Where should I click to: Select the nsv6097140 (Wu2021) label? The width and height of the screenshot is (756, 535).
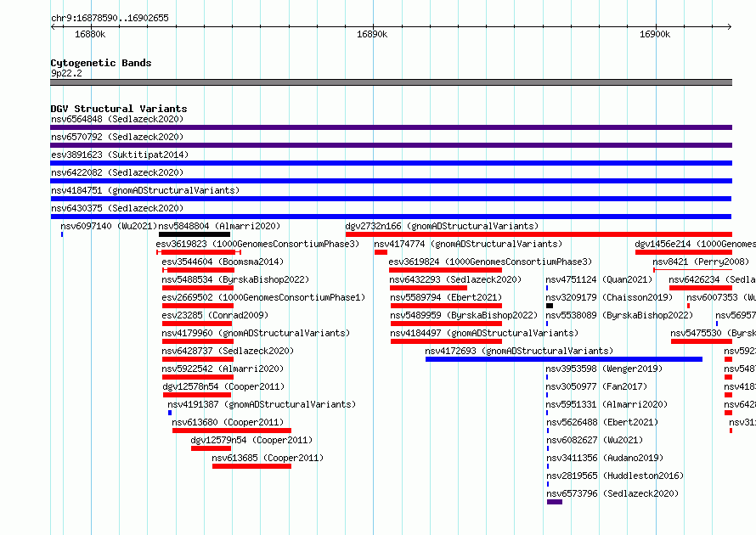(x=109, y=226)
